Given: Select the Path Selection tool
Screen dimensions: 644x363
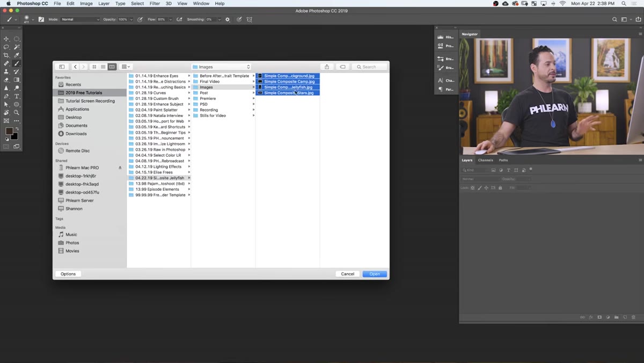Looking at the screenshot, I should coord(6,104).
